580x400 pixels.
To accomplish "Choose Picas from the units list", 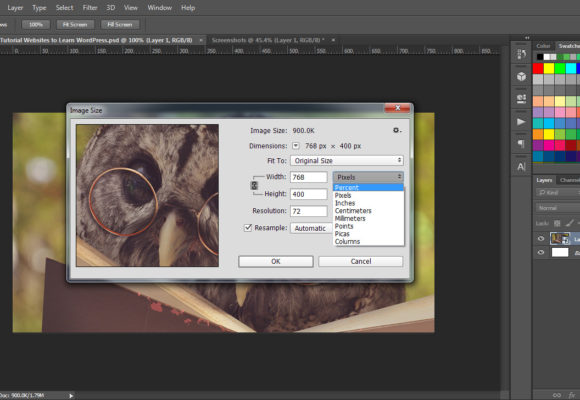I will [x=368, y=234].
